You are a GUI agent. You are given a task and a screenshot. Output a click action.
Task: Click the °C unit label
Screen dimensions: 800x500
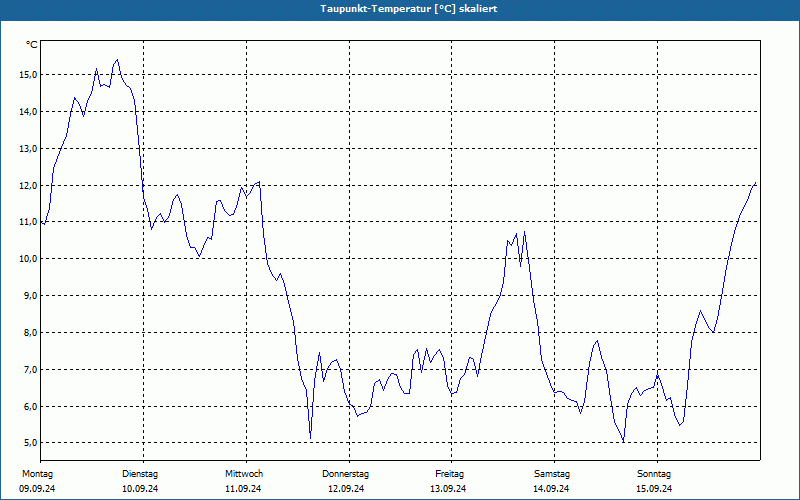pyautogui.click(x=32, y=45)
